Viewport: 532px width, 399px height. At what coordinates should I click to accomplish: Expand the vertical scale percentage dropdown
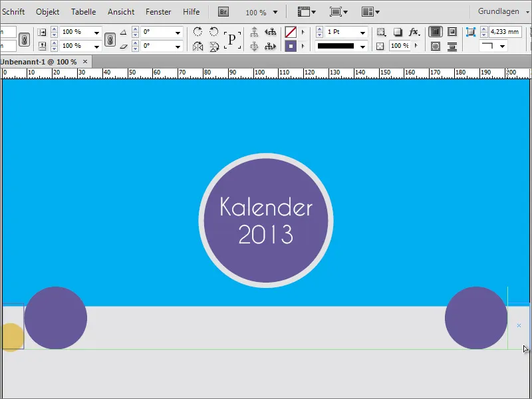pos(96,47)
